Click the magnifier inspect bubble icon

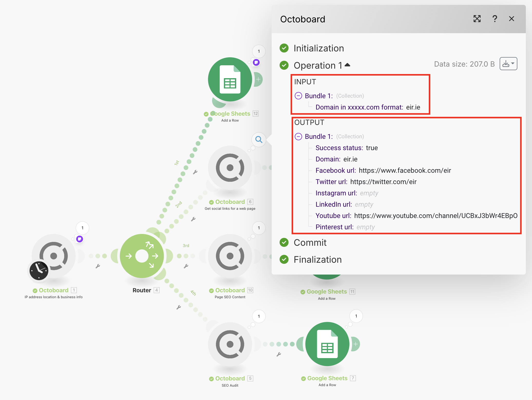click(259, 140)
